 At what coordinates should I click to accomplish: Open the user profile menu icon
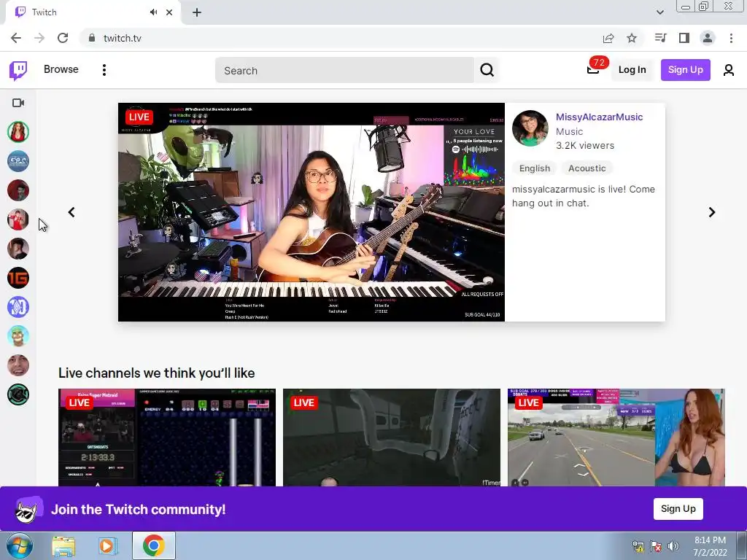tap(729, 71)
